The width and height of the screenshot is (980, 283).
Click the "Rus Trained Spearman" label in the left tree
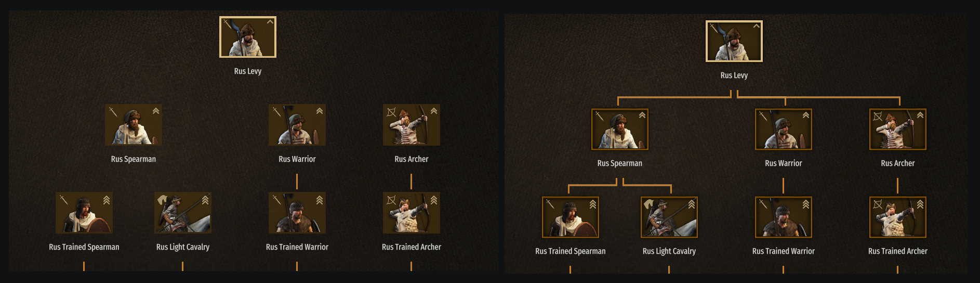84,247
